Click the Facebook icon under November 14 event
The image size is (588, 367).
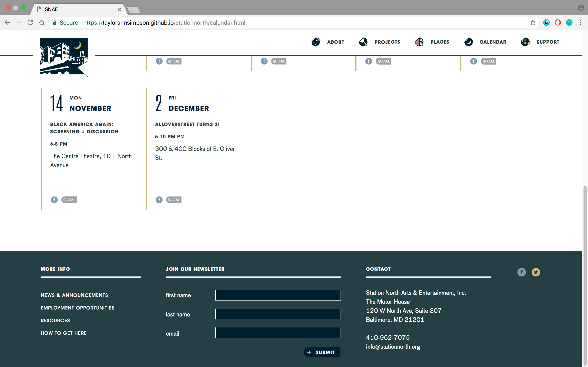[54, 200]
